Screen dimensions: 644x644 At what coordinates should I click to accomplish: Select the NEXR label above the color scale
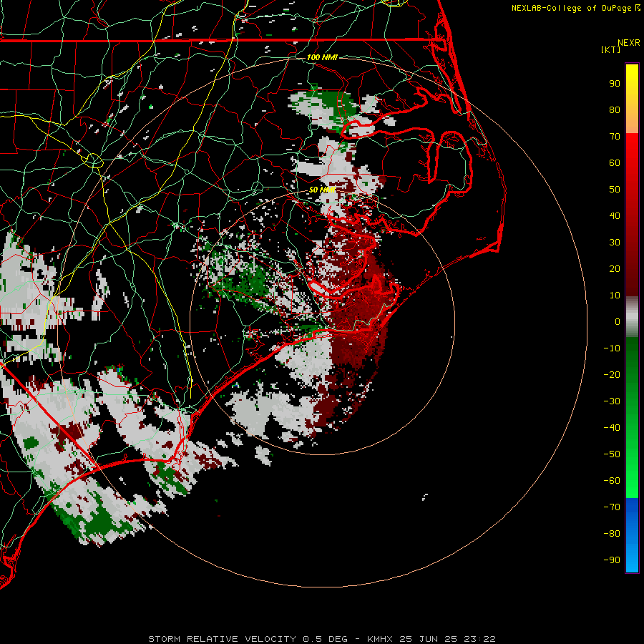pos(628,43)
